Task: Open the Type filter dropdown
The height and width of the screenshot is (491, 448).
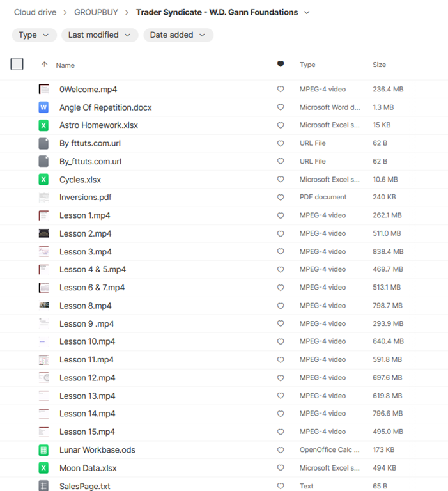Action: coord(34,35)
